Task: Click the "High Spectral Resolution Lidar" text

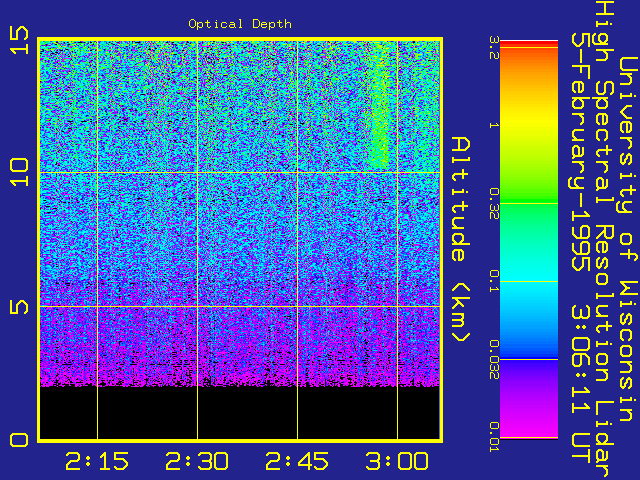Action: [x=605, y=240]
